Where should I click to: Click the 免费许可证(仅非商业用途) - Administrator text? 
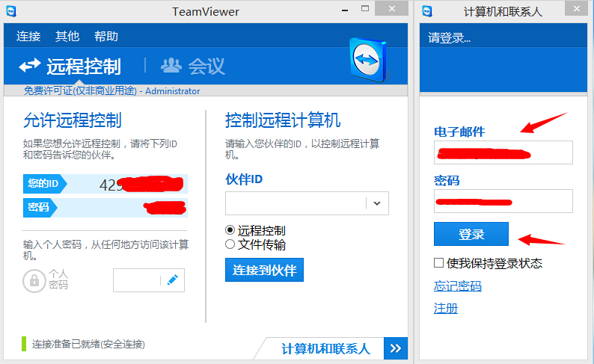tap(111, 90)
